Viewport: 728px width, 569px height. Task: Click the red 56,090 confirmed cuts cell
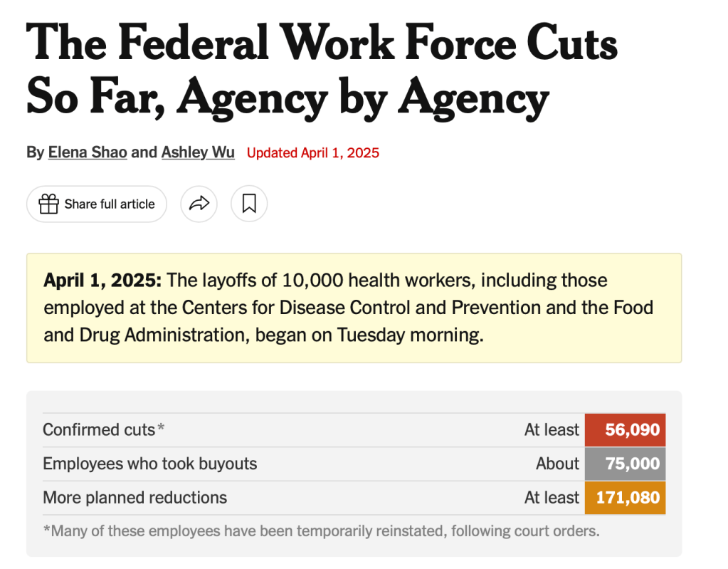(x=625, y=429)
